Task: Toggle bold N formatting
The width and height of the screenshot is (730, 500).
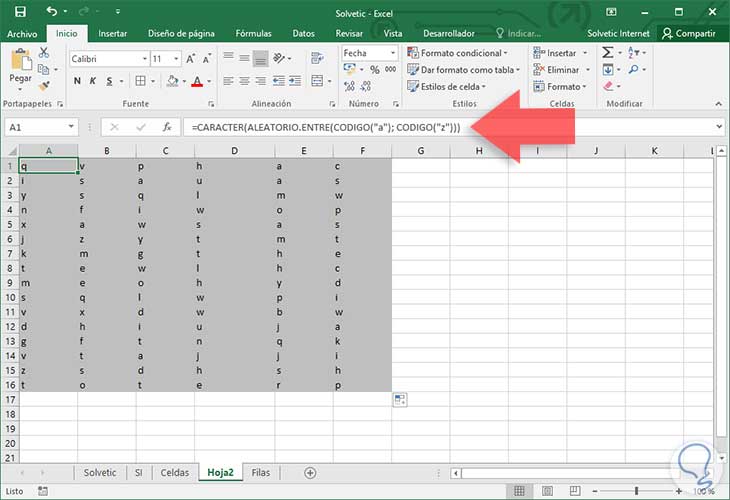Action: point(77,81)
